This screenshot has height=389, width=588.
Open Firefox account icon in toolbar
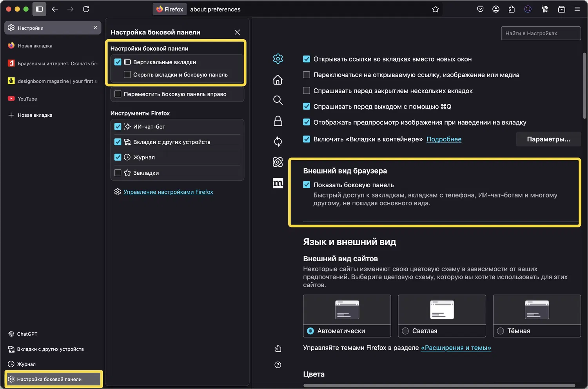[495, 9]
